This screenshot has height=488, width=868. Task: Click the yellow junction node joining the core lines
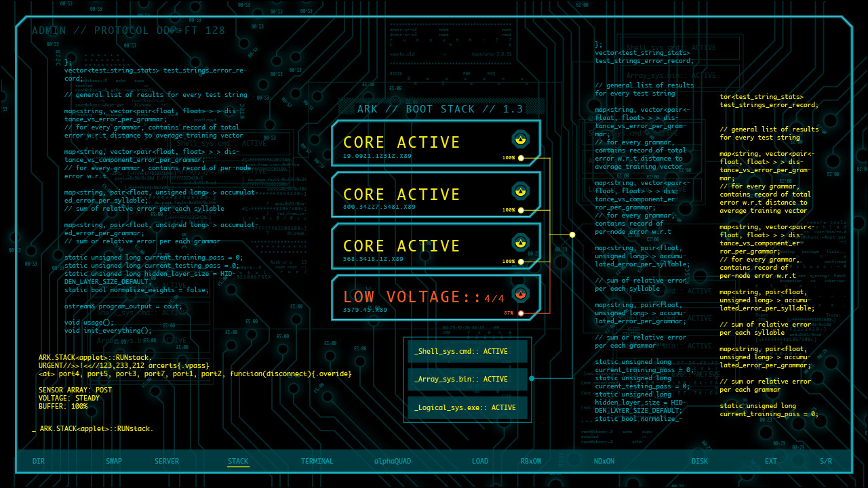572,235
